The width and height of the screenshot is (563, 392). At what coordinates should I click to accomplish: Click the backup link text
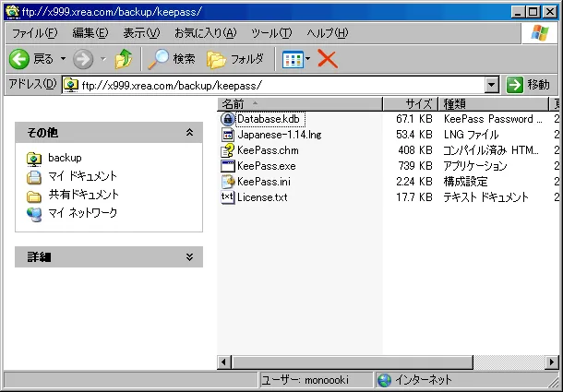tap(65, 158)
